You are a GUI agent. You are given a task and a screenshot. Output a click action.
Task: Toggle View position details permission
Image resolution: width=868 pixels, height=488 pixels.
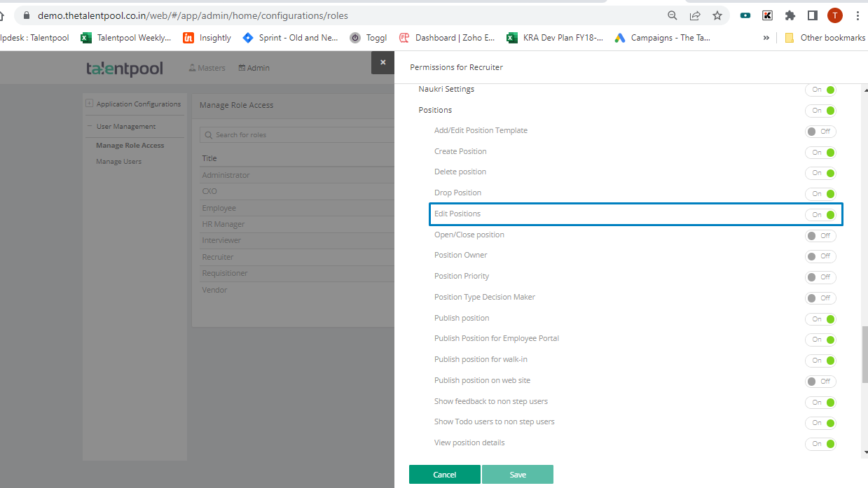(x=820, y=443)
